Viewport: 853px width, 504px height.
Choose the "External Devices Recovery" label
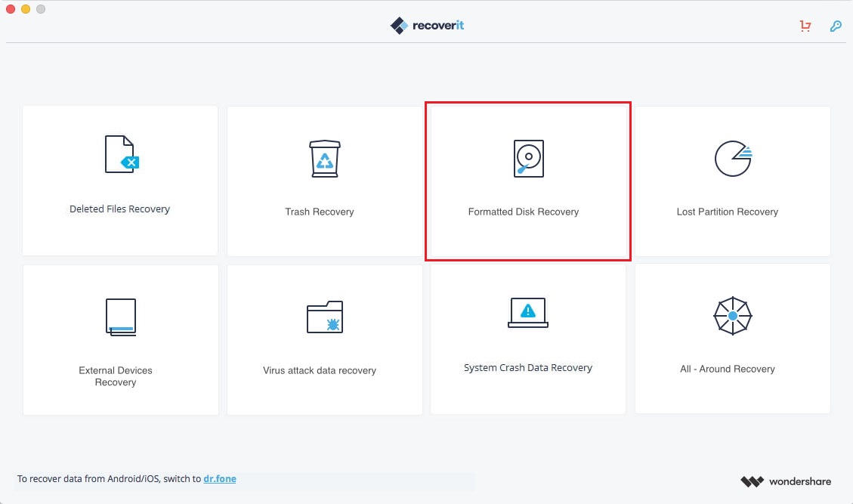coord(116,376)
